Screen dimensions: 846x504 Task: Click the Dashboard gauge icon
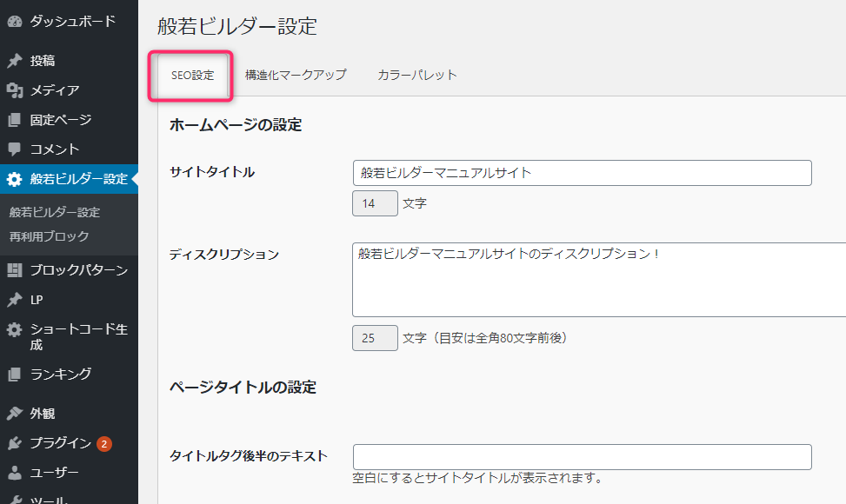point(15,22)
